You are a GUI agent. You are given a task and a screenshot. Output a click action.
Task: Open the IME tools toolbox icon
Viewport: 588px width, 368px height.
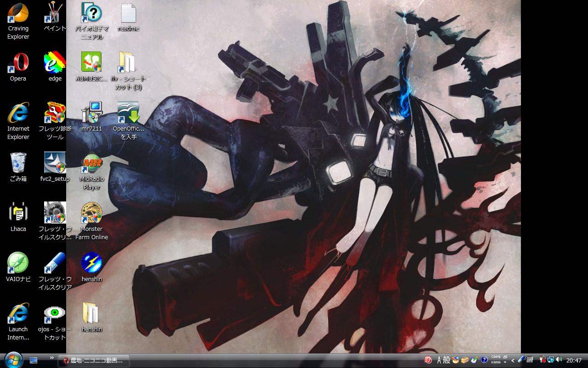pos(464,360)
